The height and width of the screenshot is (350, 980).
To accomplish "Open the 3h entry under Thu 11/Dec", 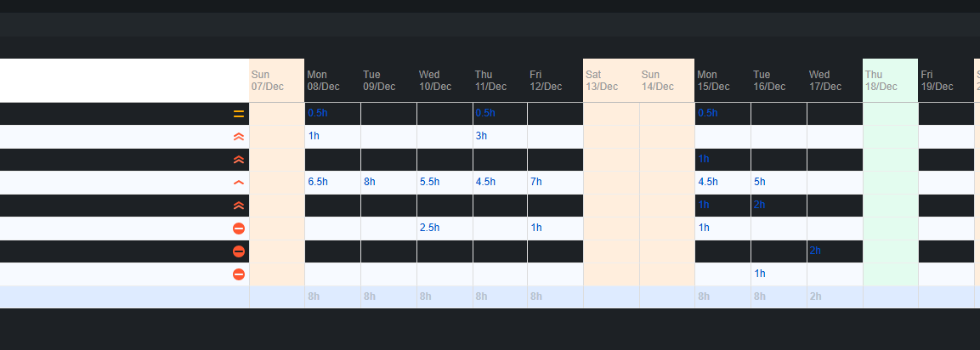I will point(480,136).
